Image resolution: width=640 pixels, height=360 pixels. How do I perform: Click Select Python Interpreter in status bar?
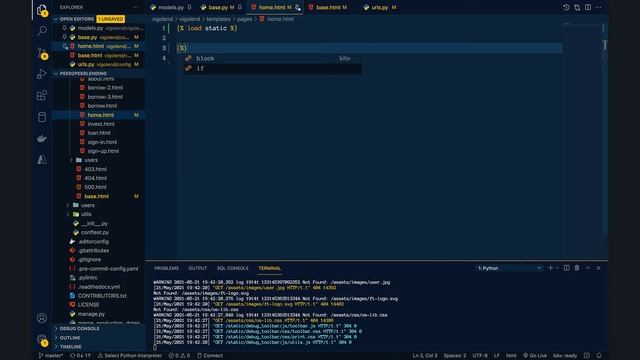pos(130,356)
